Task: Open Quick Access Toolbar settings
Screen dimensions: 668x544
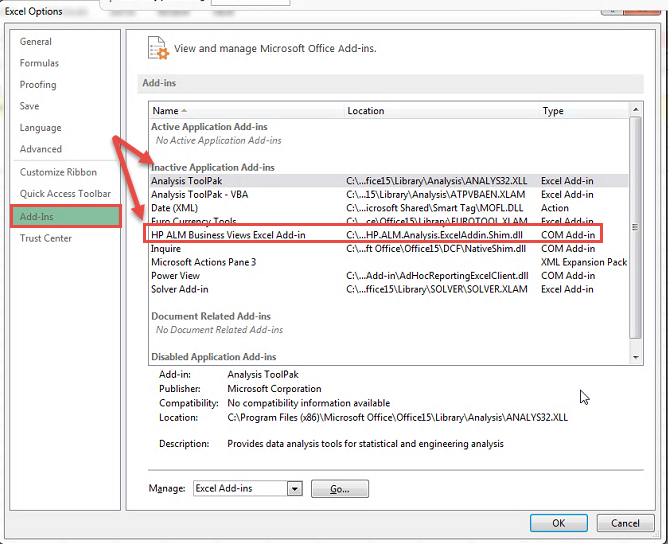Action: pos(65,193)
